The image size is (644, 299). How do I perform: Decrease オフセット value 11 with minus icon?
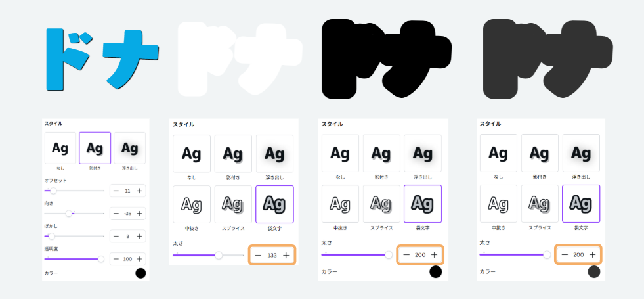(116, 191)
